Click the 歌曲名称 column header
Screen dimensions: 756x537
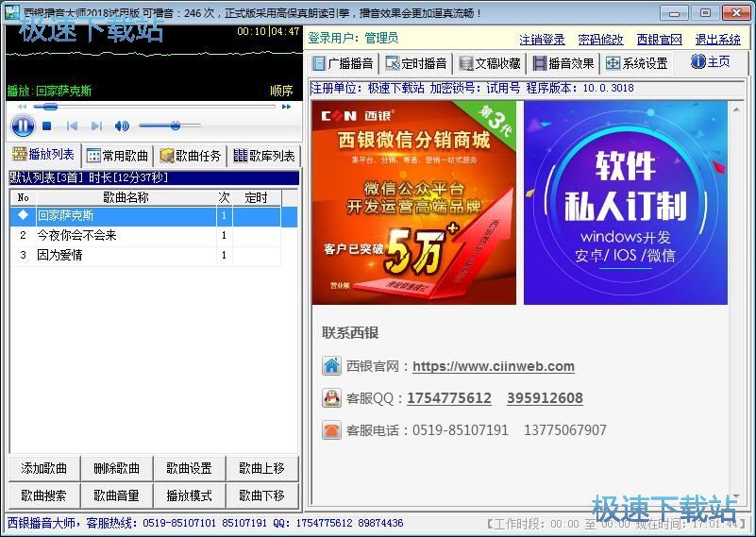click(x=126, y=197)
